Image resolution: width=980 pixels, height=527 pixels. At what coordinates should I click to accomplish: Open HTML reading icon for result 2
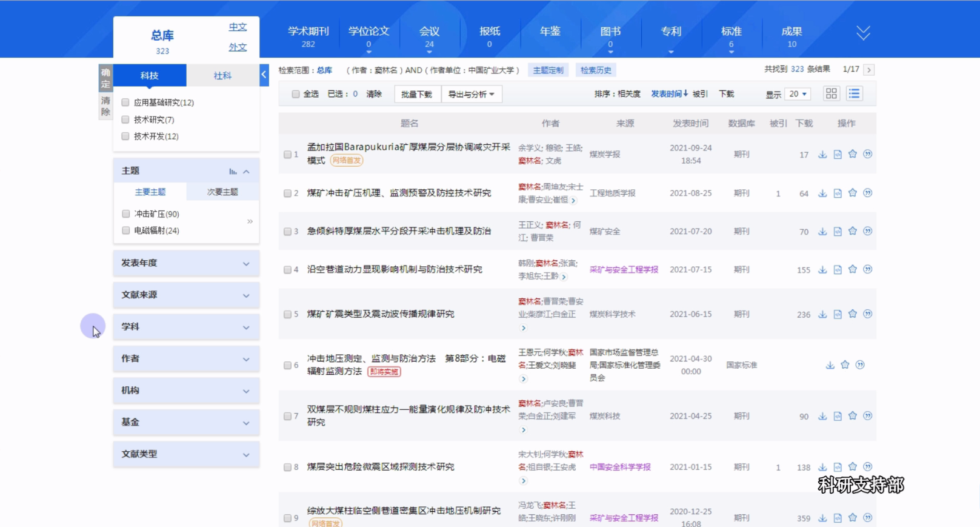pyautogui.click(x=838, y=193)
